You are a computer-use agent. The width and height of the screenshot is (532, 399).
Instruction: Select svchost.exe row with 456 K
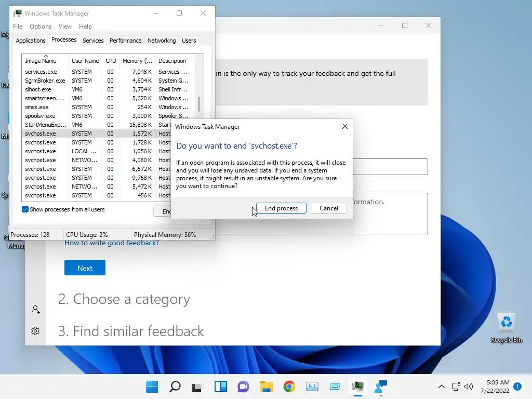97,195
